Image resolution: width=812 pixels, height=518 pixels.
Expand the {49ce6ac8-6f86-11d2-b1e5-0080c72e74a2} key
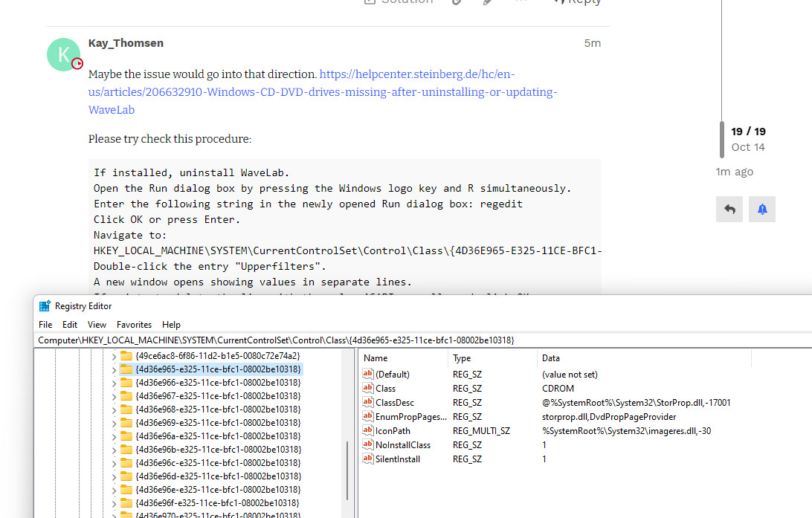point(114,357)
